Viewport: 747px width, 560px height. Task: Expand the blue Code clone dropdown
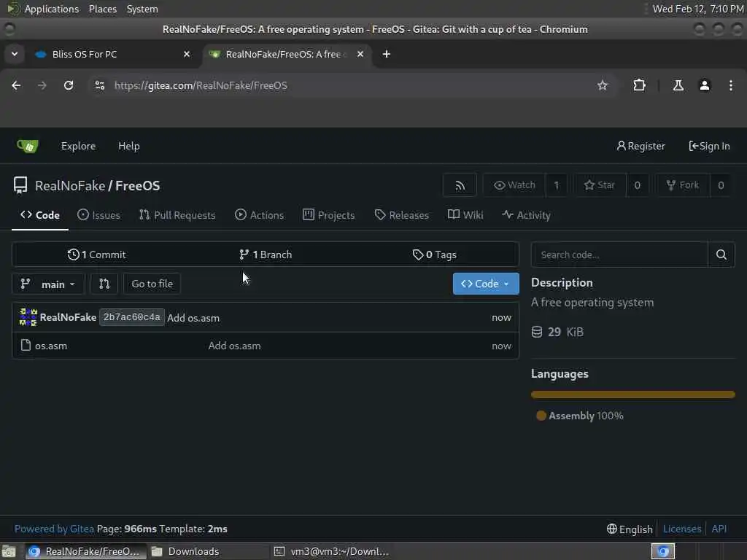[x=485, y=284]
